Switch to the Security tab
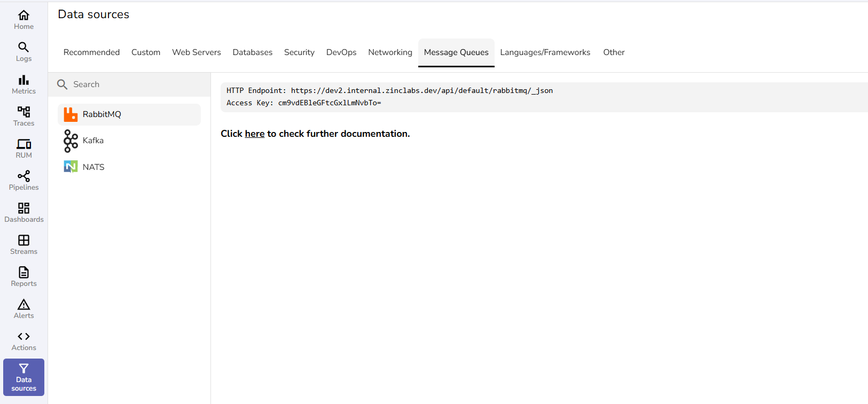The height and width of the screenshot is (404, 868). point(299,52)
